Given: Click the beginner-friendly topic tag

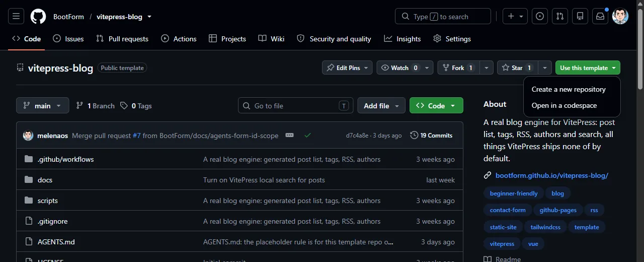Looking at the screenshot, I should (x=514, y=193).
